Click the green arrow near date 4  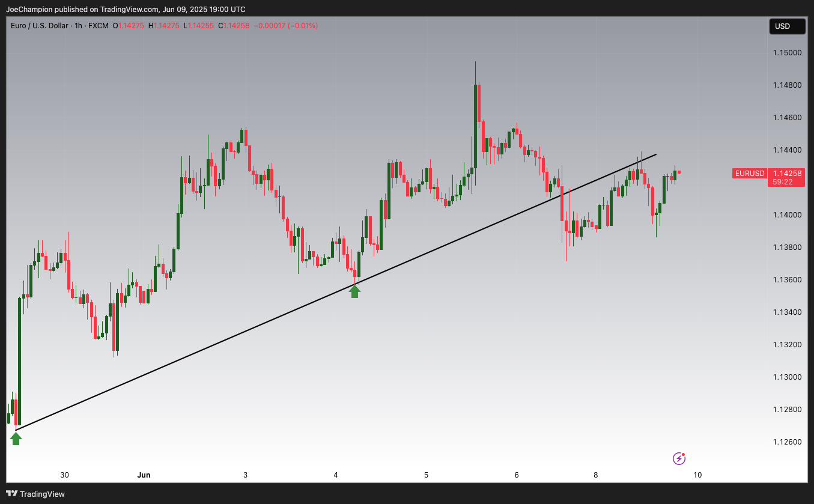(355, 291)
